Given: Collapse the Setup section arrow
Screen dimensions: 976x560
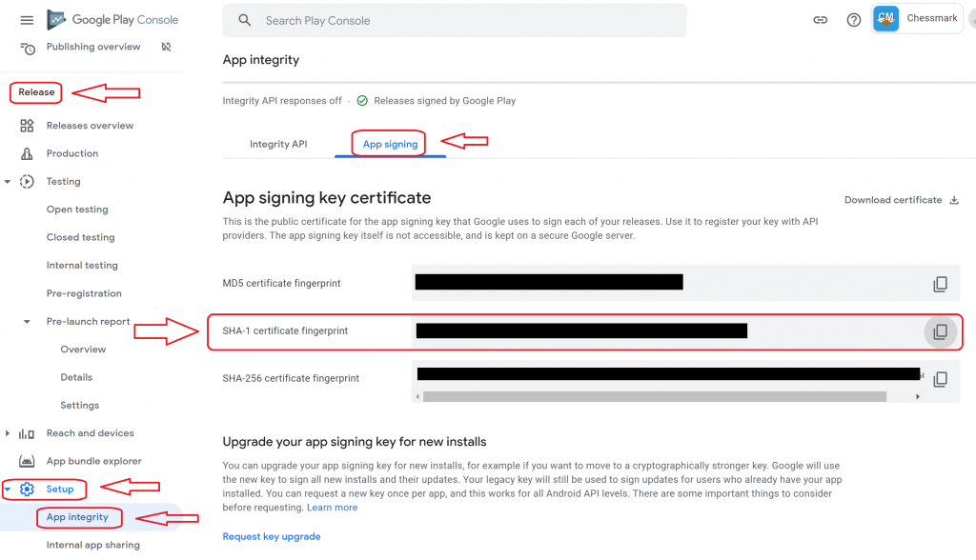Looking at the screenshot, I should pos(8,490).
